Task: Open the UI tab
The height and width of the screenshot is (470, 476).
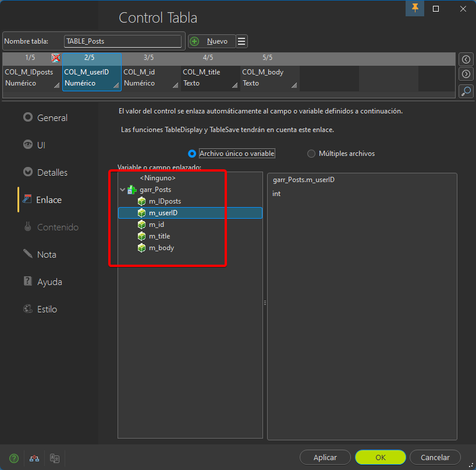Action: 41,145
